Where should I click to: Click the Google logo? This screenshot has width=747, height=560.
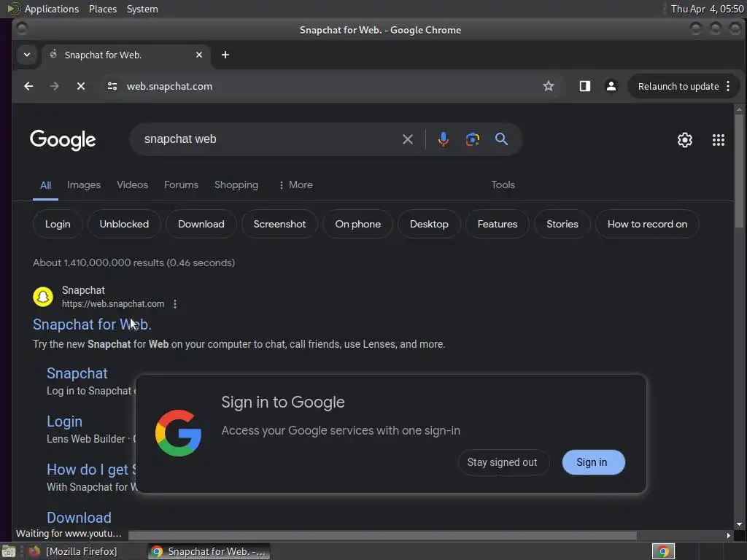(x=63, y=140)
